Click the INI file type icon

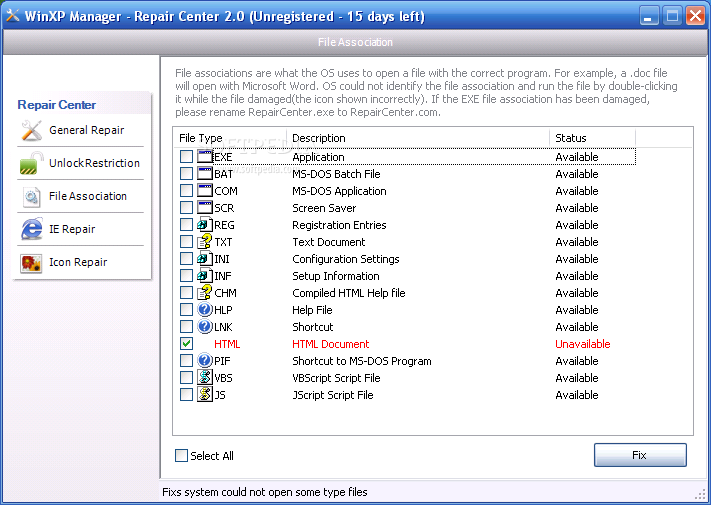(x=205, y=259)
